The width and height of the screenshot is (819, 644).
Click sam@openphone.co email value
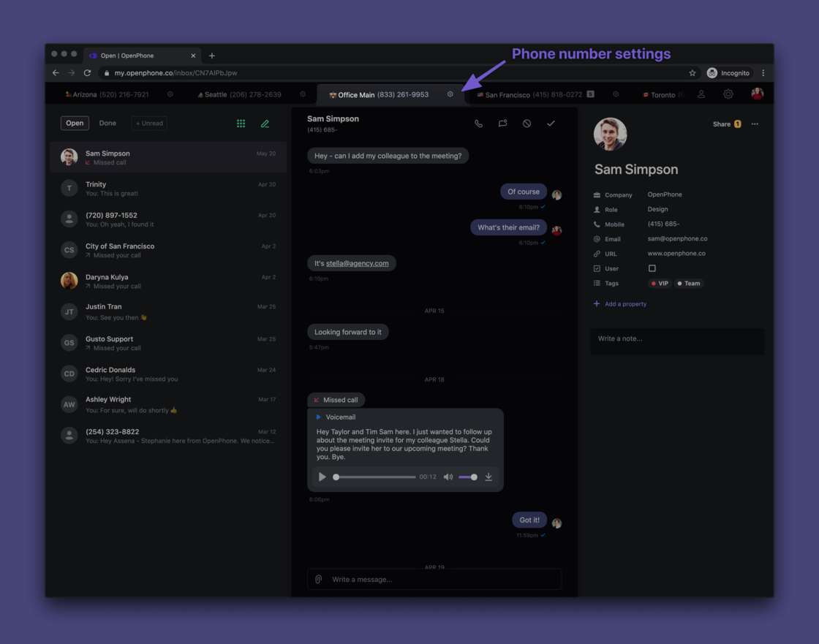pos(677,239)
